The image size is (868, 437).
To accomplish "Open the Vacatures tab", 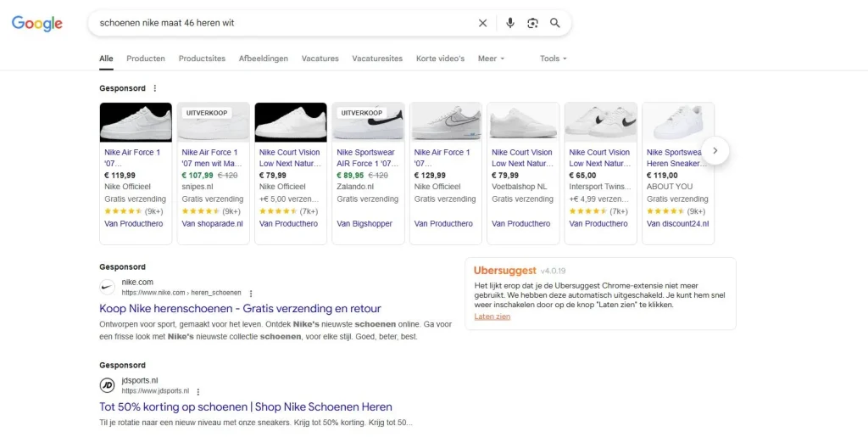I will [320, 59].
